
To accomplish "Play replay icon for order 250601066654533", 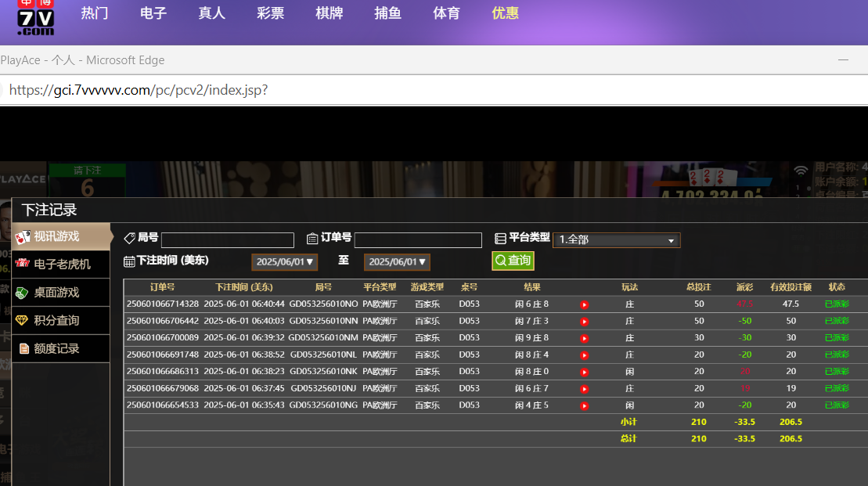I will tap(584, 406).
